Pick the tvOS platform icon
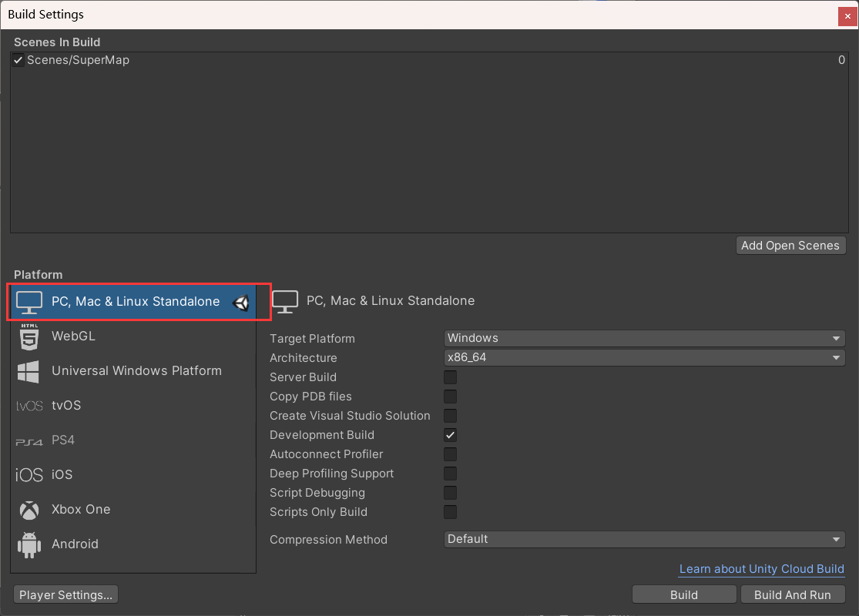The image size is (859, 616). point(29,406)
